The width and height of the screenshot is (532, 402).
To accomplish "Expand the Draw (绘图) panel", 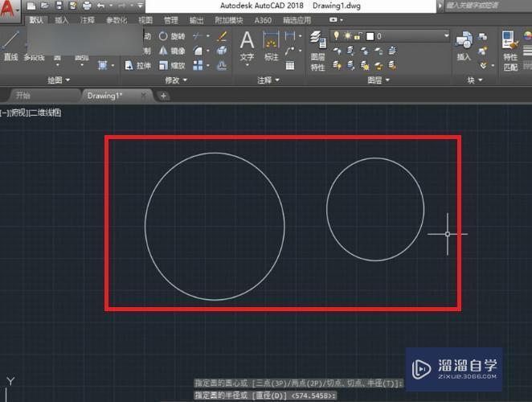I will click(x=59, y=80).
